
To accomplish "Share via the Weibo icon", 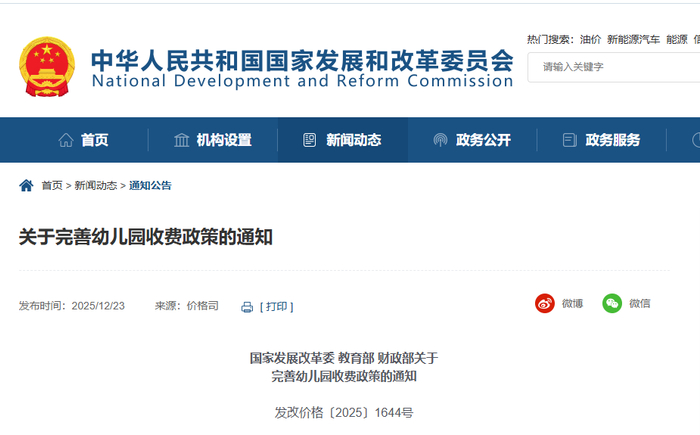I will click(545, 304).
